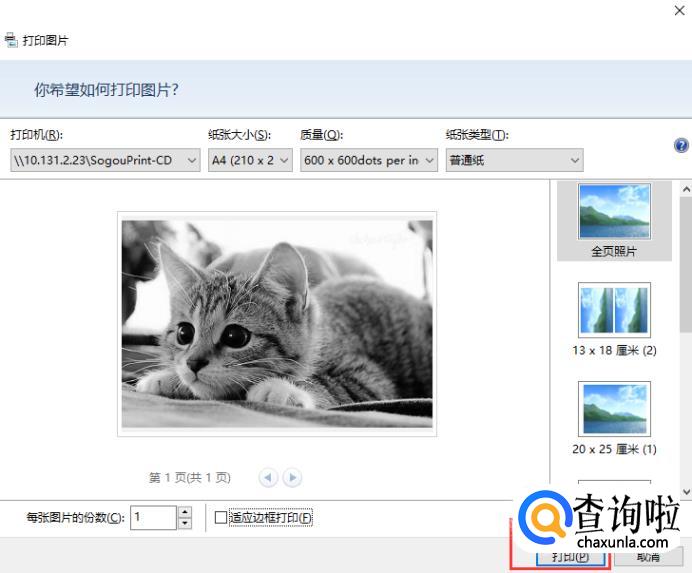Decrease copies with the down stepper arrow
The height and width of the screenshot is (573, 692).
pos(185,524)
